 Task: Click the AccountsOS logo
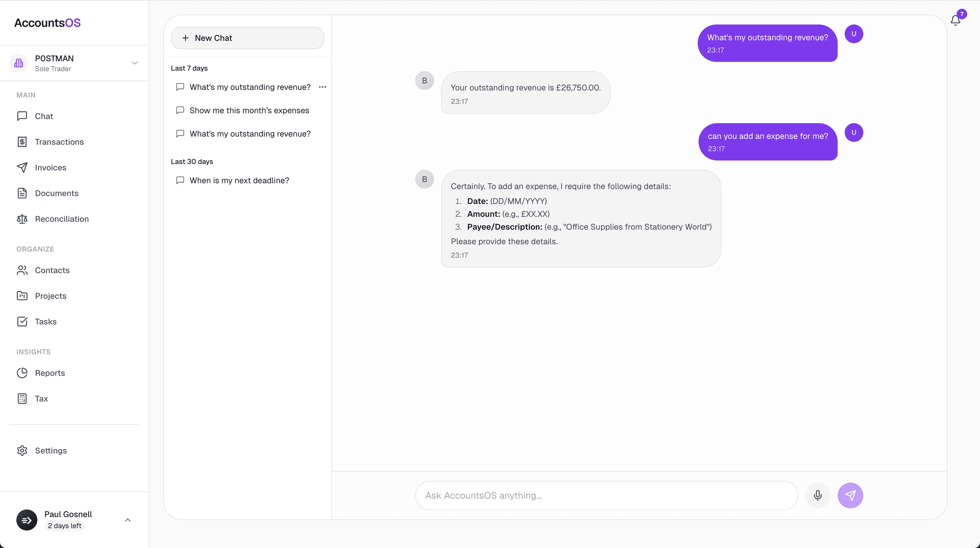(47, 22)
